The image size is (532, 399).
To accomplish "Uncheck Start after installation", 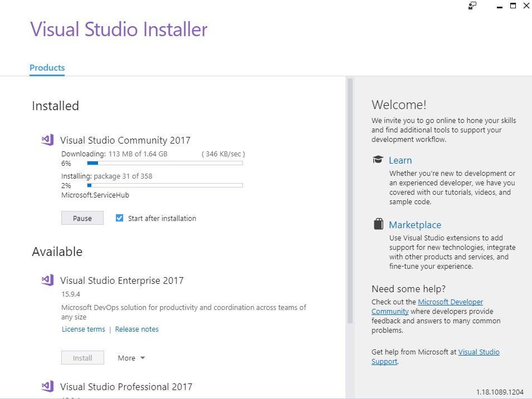I will pos(119,218).
